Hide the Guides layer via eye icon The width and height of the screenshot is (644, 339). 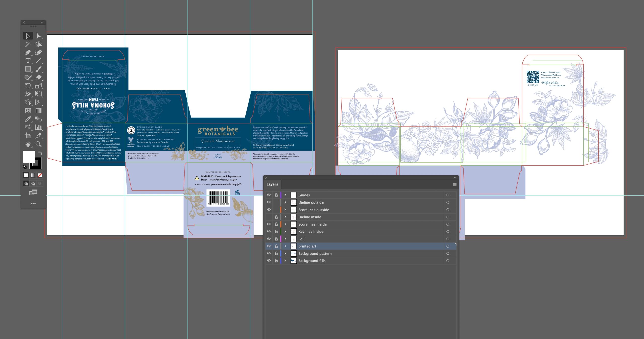tap(269, 195)
